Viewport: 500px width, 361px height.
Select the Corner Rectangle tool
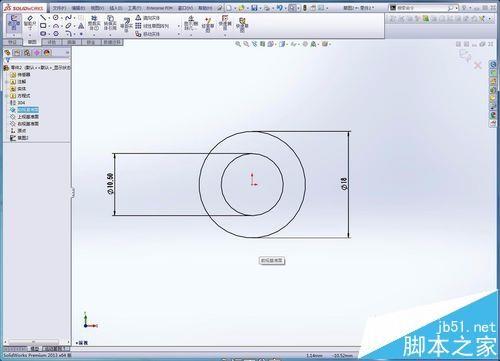pos(43,25)
